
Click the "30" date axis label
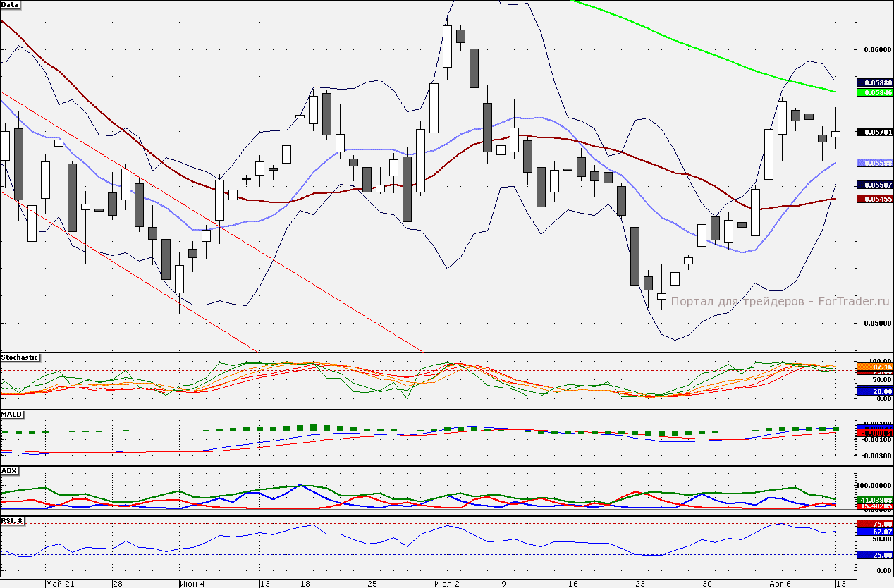pyautogui.click(x=706, y=584)
